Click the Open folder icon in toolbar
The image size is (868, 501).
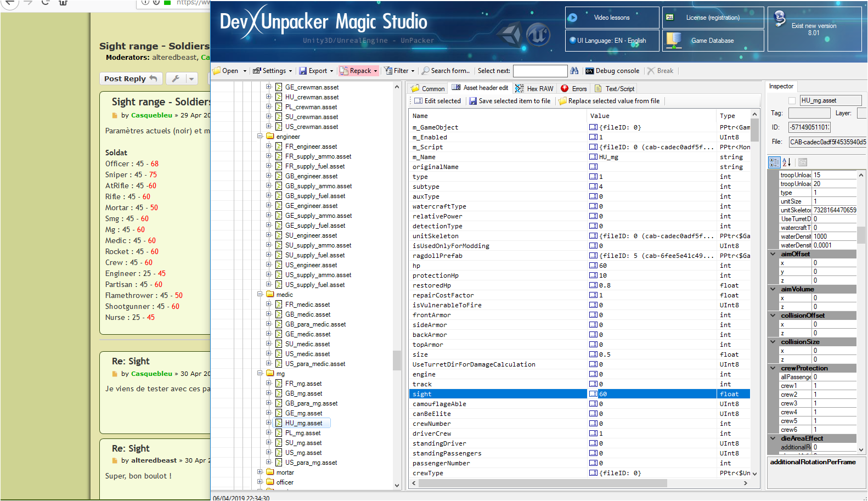(x=217, y=71)
